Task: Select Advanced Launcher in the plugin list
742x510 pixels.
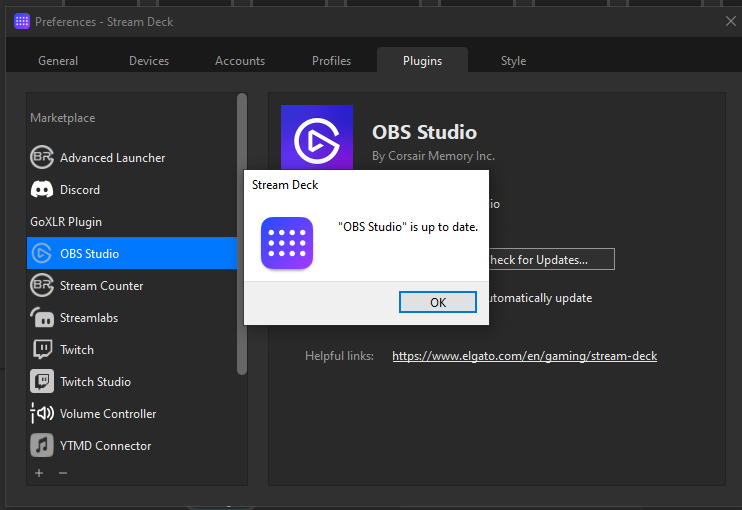Action: pos(132,157)
